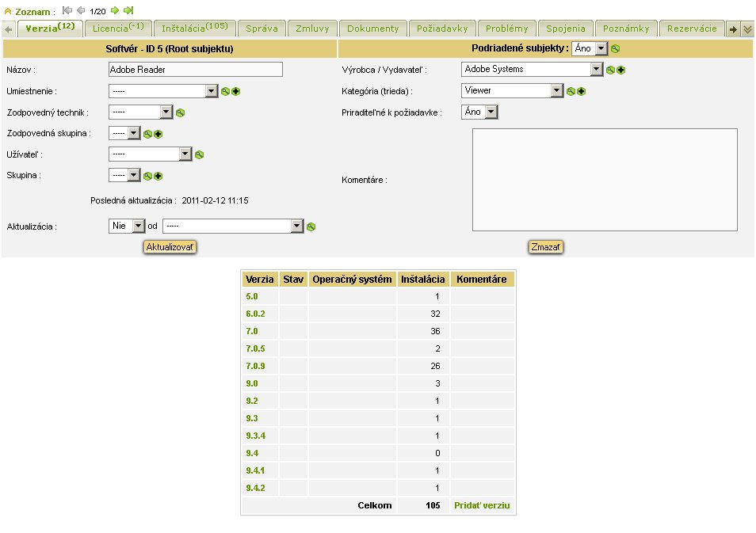Open the Skupina dropdown
Viewport: 756px width, 533px height.
(x=124, y=175)
